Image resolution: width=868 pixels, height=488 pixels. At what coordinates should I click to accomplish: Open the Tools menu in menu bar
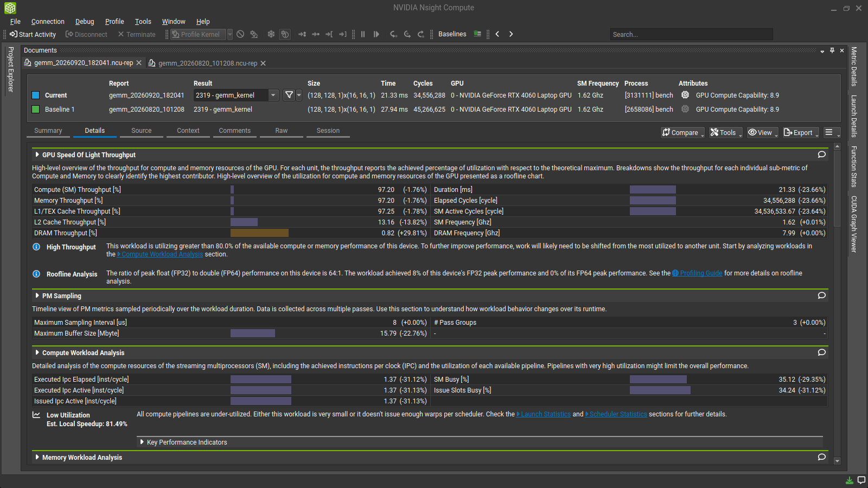pos(143,22)
